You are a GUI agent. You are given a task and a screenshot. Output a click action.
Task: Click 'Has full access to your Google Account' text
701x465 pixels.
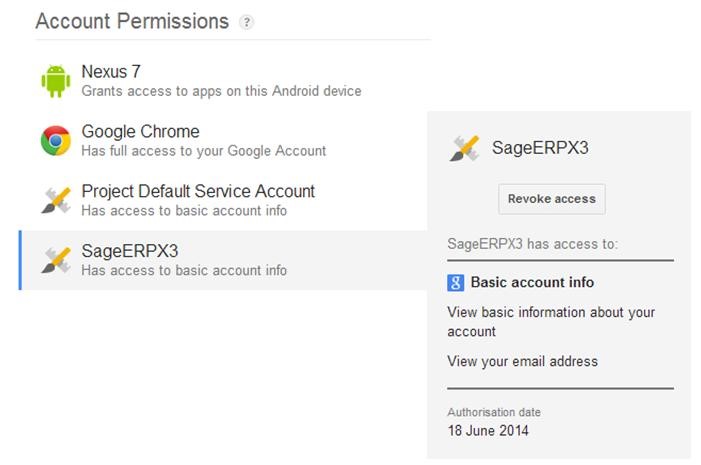click(203, 151)
